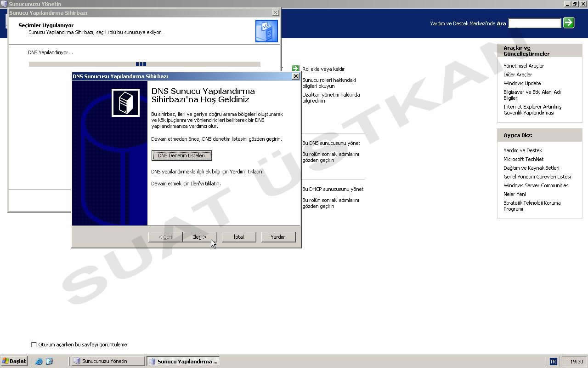Open Diğer Araçlar link

coord(518,75)
